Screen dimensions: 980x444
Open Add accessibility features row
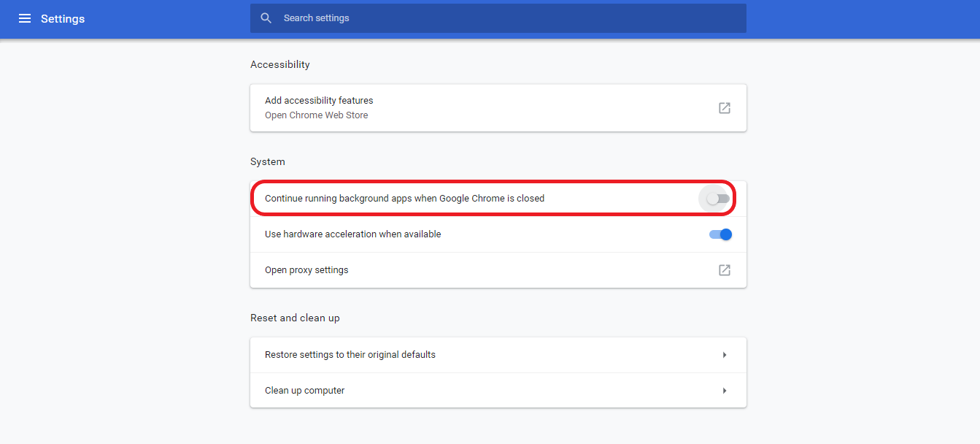[498, 108]
